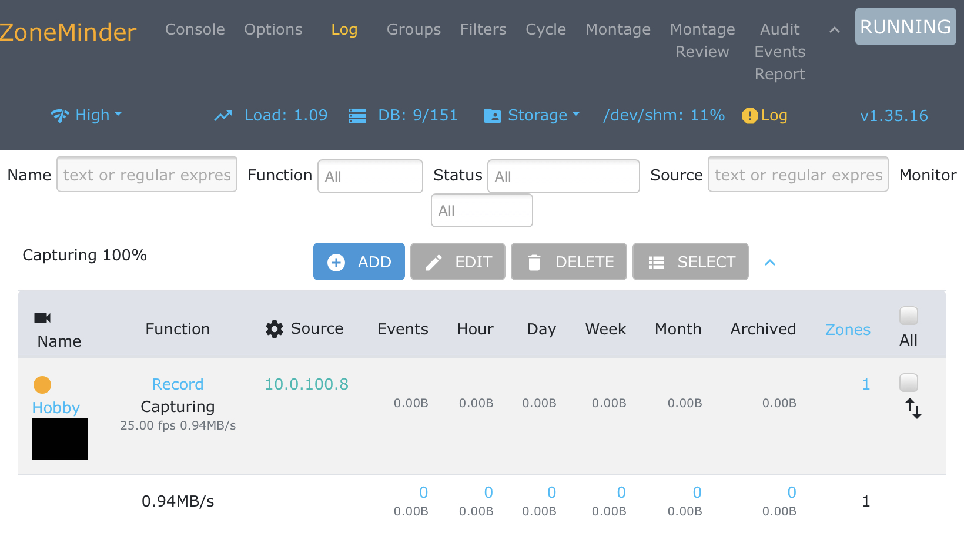Click the total Archived count 0 link
This screenshot has height=560, width=964.
tap(792, 492)
